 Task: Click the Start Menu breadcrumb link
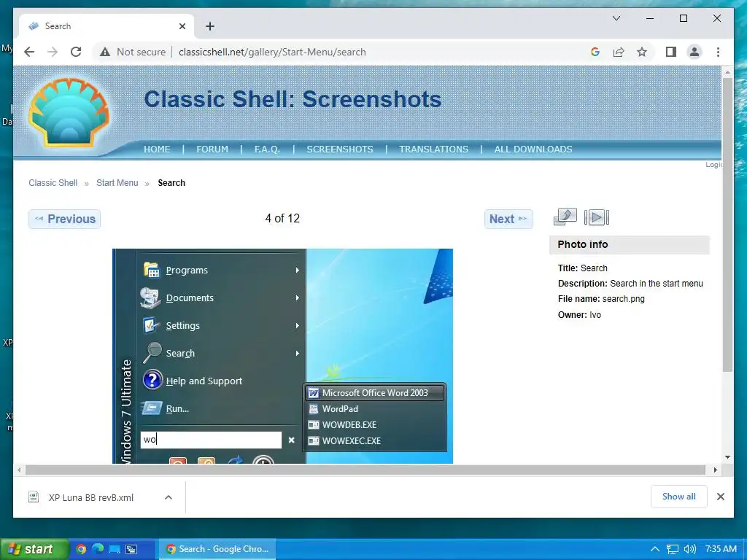(x=117, y=183)
